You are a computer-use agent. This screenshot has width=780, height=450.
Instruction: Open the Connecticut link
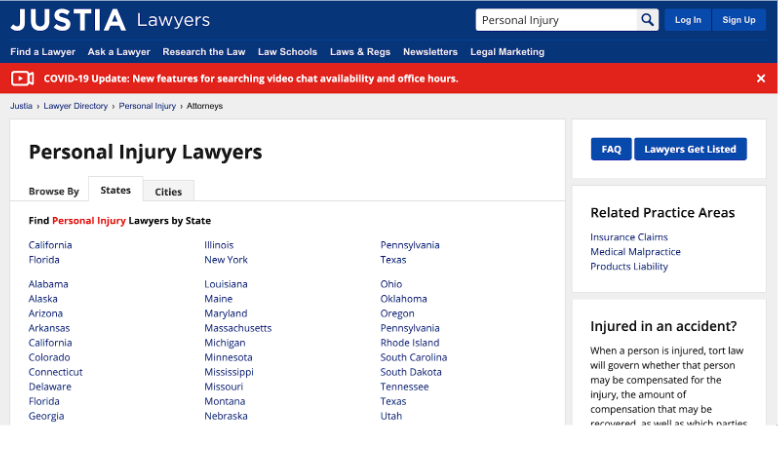point(55,372)
